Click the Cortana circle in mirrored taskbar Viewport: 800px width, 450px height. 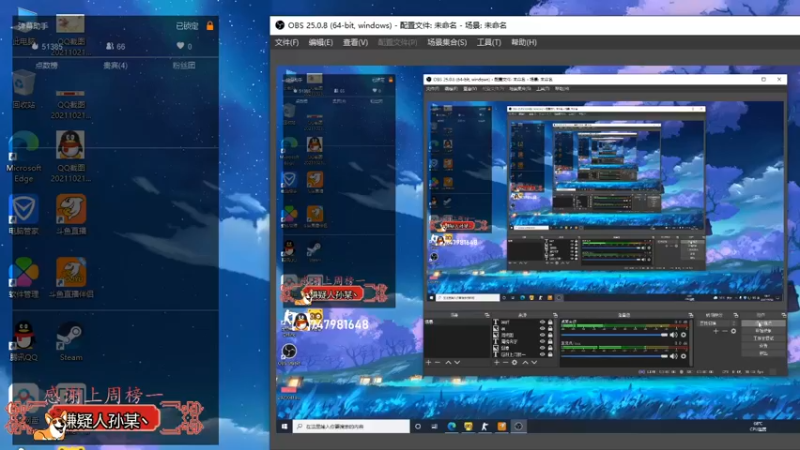(x=418, y=427)
